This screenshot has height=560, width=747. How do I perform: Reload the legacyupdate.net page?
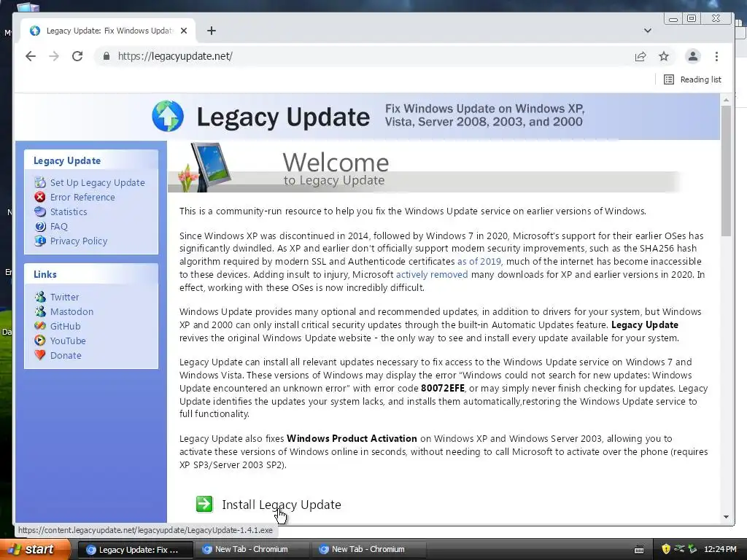pyautogui.click(x=77, y=56)
